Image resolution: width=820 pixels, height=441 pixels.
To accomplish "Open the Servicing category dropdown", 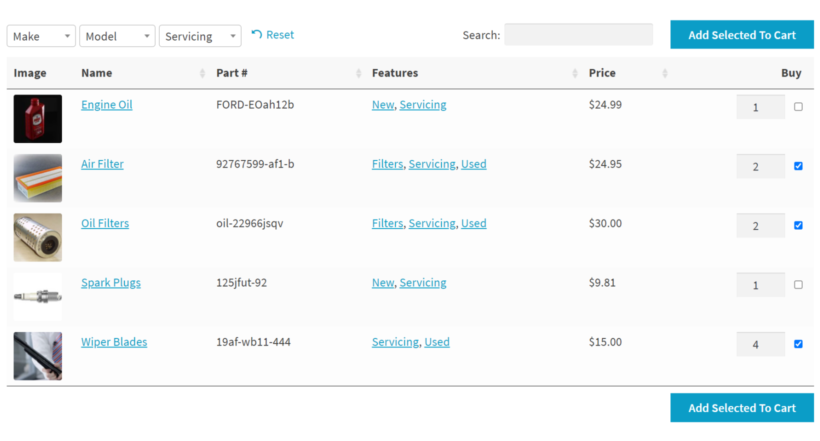I will tap(200, 36).
